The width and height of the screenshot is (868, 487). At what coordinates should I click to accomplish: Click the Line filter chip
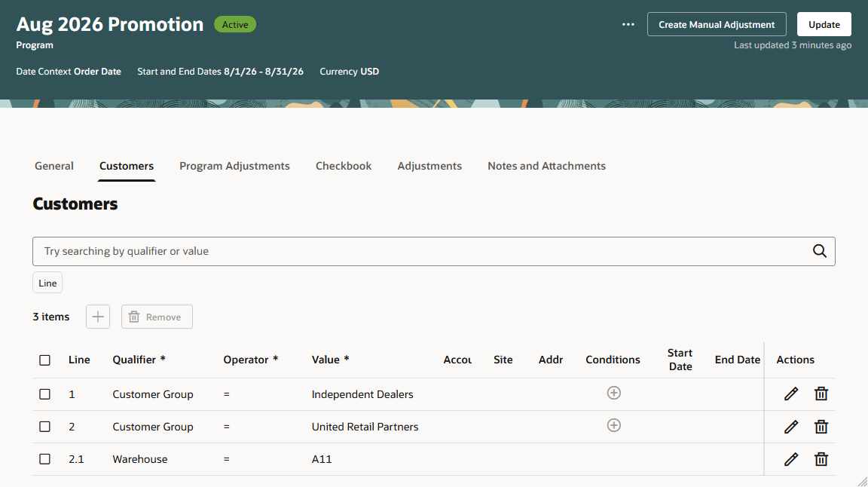coord(47,283)
